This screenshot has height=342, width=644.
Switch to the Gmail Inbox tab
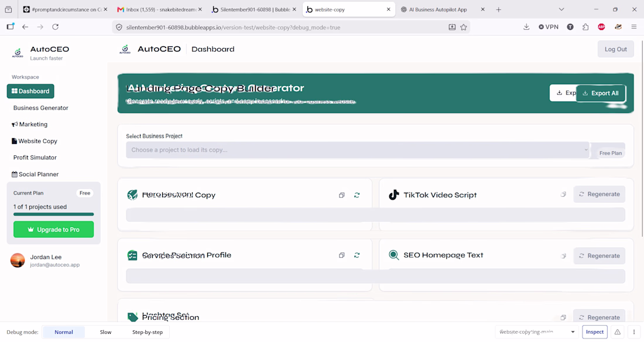tap(159, 9)
